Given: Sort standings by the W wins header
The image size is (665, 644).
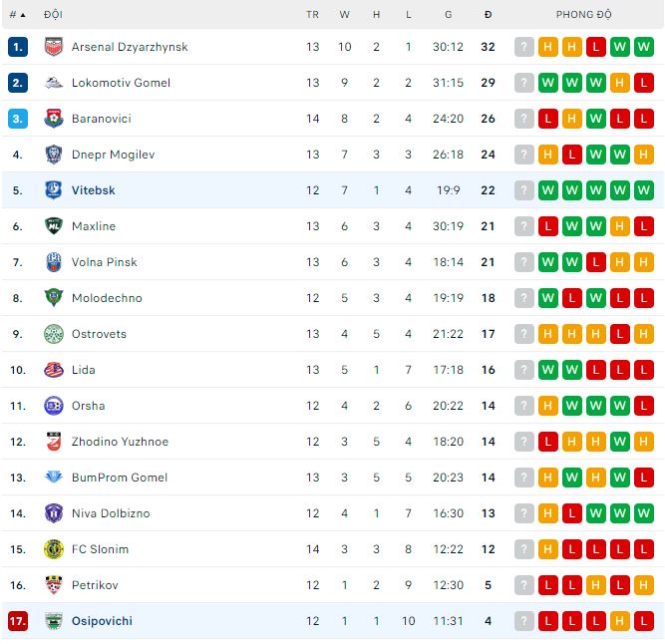Looking at the screenshot, I should coord(345,15).
